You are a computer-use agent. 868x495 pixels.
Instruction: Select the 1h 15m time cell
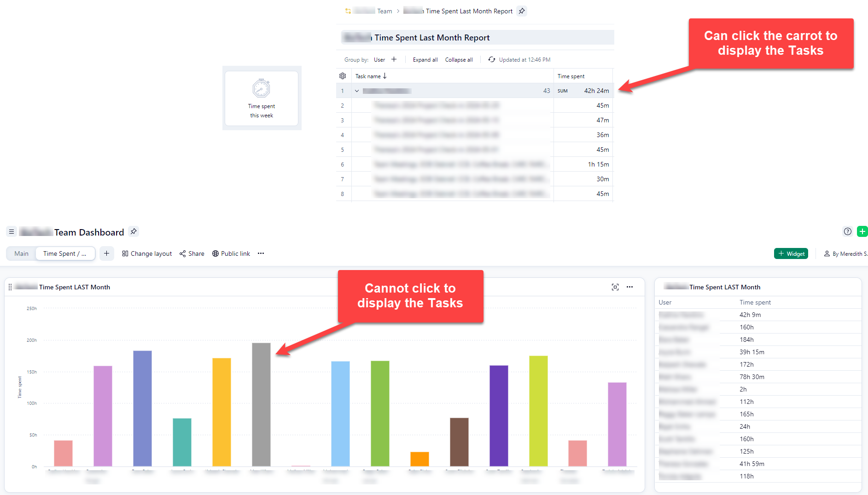[x=598, y=164]
